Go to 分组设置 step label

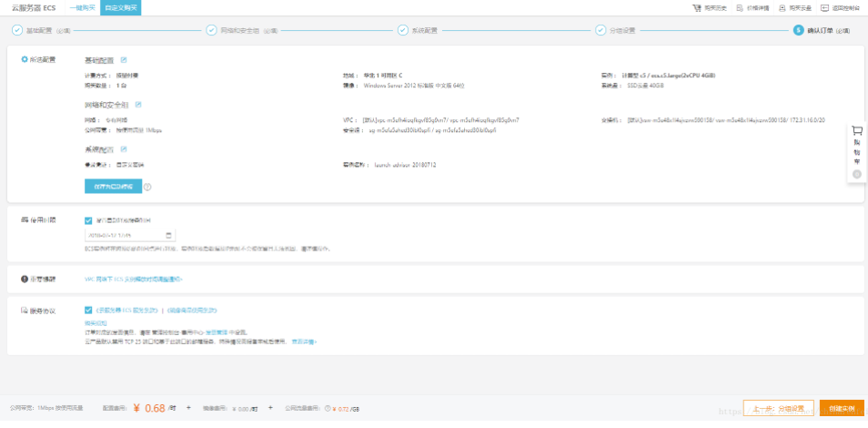[622, 31]
